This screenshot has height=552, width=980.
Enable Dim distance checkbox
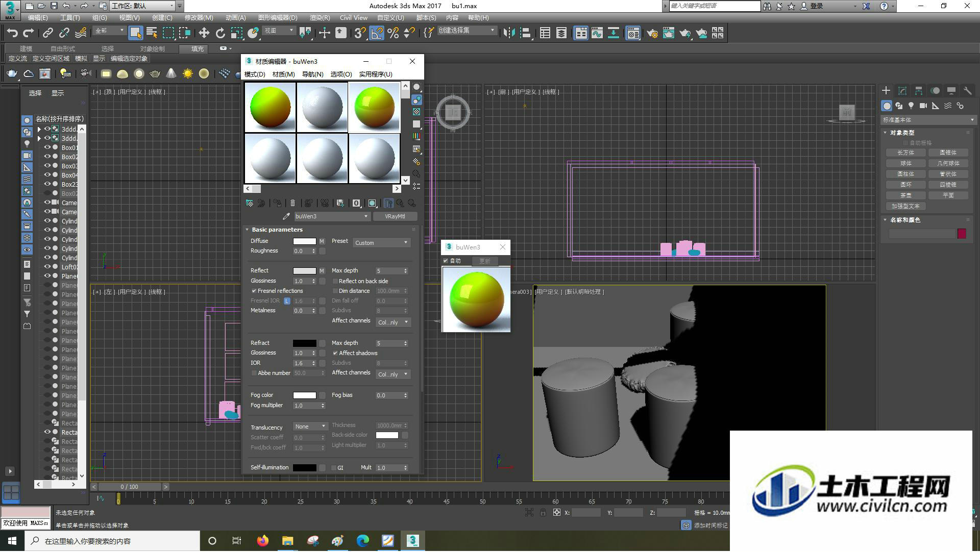point(335,291)
